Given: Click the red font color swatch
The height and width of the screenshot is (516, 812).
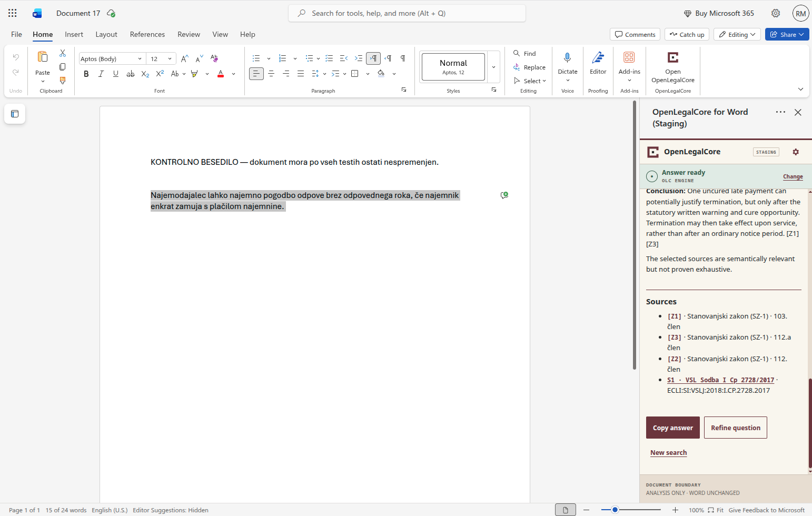Looking at the screenshot, I should click(x=221, y=74).
